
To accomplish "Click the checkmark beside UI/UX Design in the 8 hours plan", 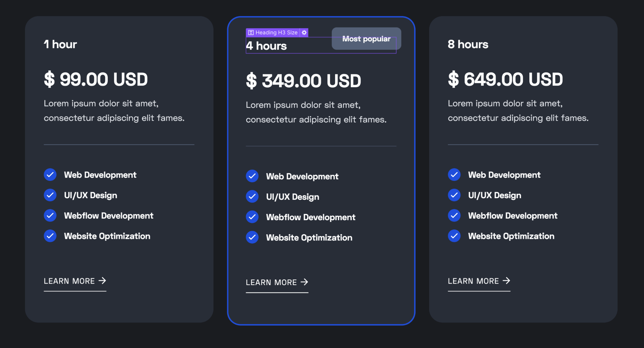I will point(454,195).
